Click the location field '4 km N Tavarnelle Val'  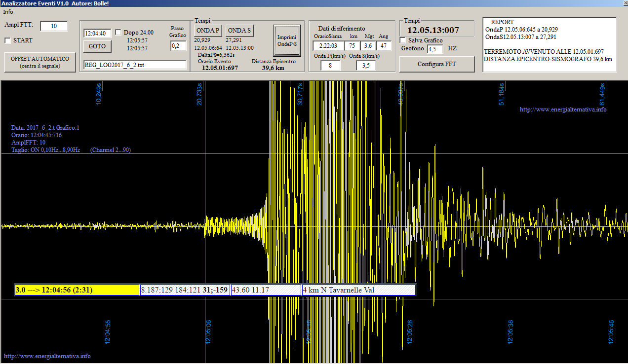pyautogui.click(x=358, y=290)
